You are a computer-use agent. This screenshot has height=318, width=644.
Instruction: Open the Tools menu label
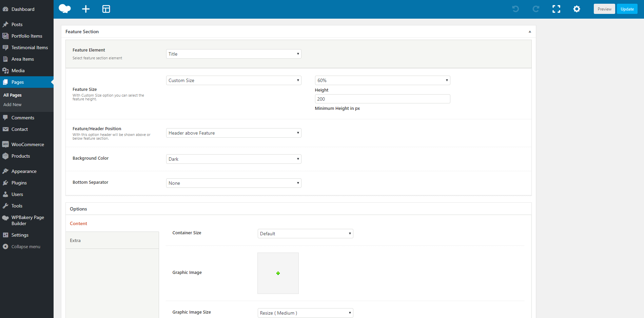17,206
